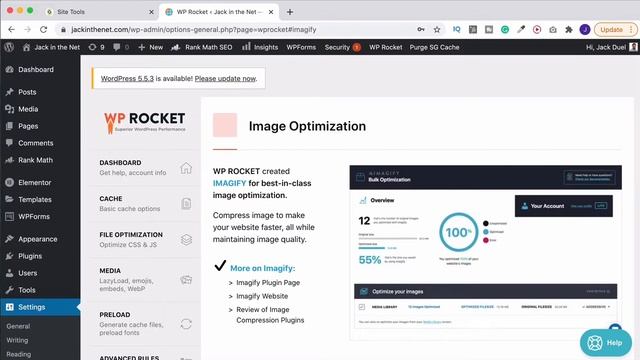The width and height of the screenshot is (640, 360).
Task: Open the Hi, Jack Duel account menu
Action: pos(611,47)
